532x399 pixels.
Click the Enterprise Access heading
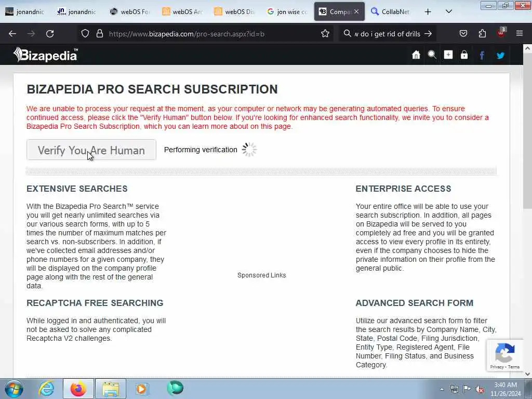[403, 189]
